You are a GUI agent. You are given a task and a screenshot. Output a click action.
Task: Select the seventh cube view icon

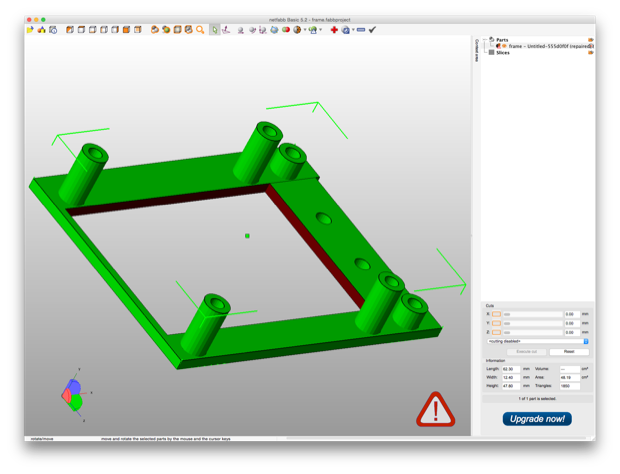138,30
